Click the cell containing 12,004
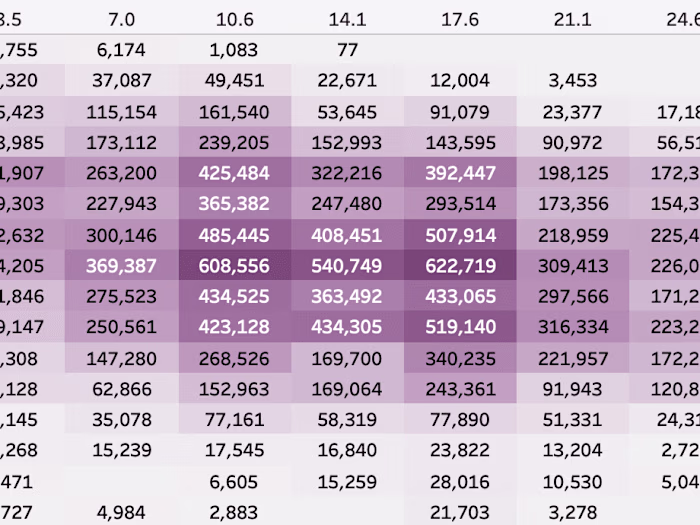 [x=460, y=81]
